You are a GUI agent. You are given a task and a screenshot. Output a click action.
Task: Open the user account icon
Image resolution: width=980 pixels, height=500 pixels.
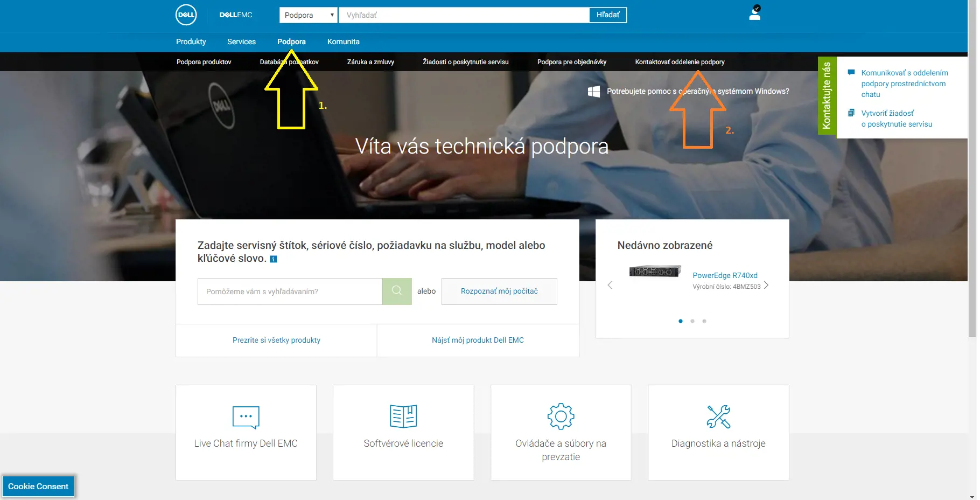click(x=755, y=13)
